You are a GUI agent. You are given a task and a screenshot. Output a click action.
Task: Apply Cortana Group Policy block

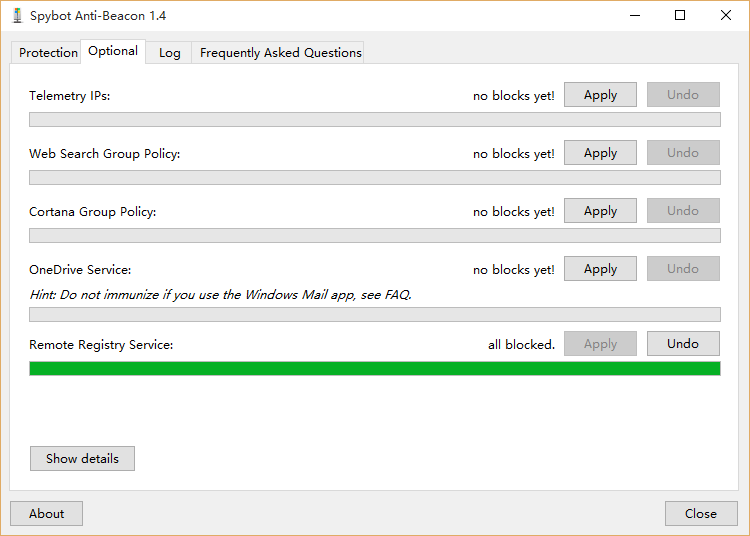pos(600,211)
